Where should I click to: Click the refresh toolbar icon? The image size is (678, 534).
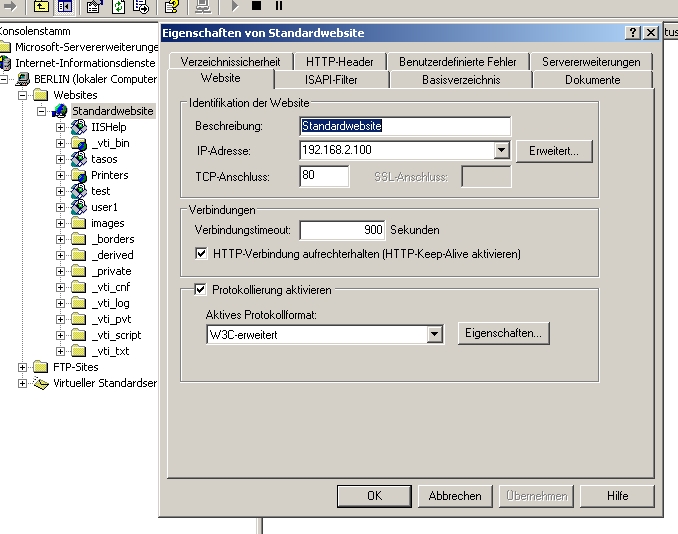tap(117, 6)
